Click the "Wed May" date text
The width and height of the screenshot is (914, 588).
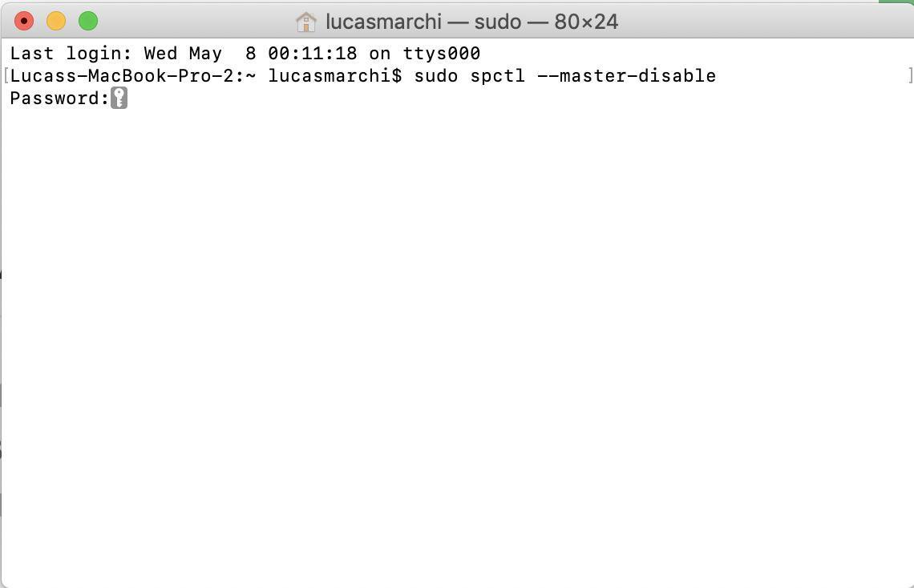pyautogui.click(x=183, y=54)
